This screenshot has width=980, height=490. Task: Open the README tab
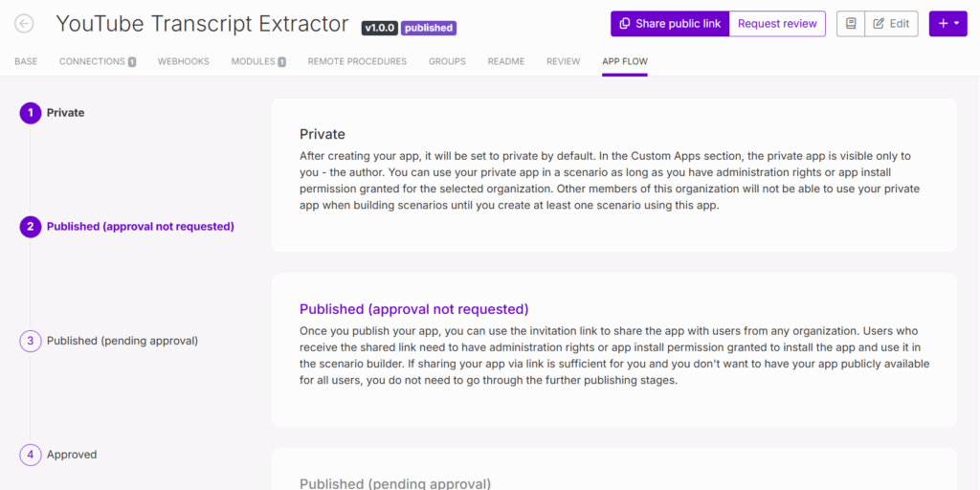(505, 61)
